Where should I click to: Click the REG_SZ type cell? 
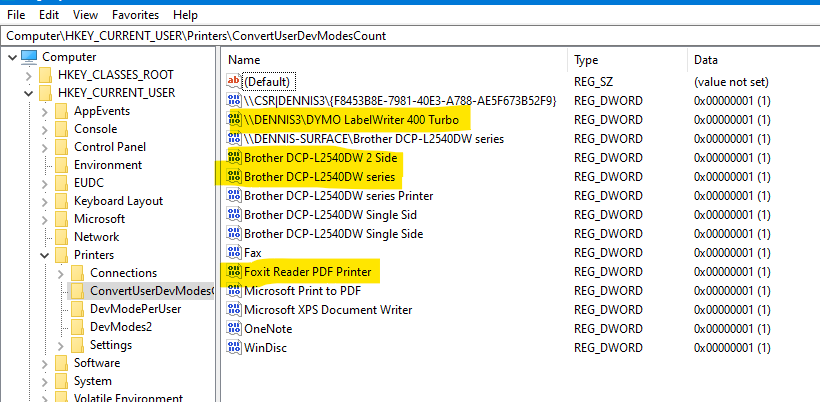pyautogui.click(x=593, y=82)
